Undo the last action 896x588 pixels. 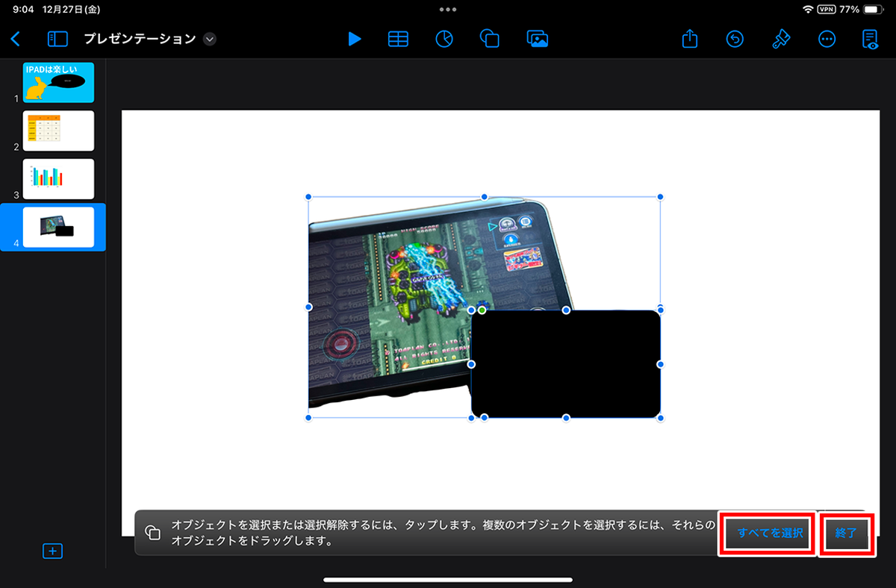coord(735,39)
